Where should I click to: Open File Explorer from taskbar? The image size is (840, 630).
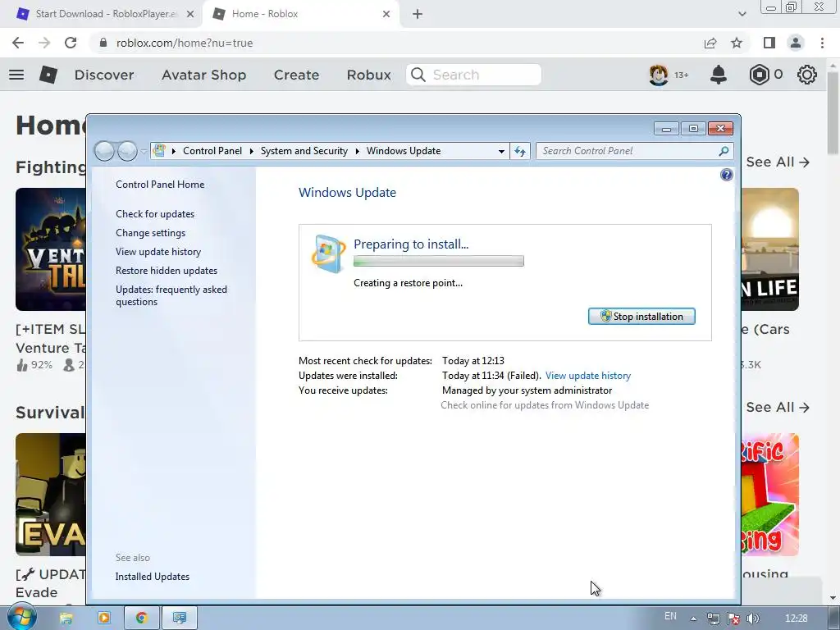pyautogui.click(x=66, y=619)
